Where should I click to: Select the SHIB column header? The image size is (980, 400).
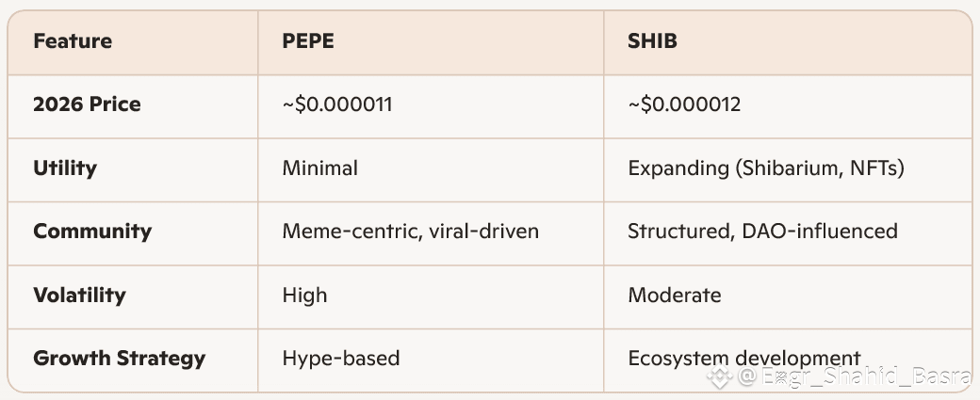652,41
